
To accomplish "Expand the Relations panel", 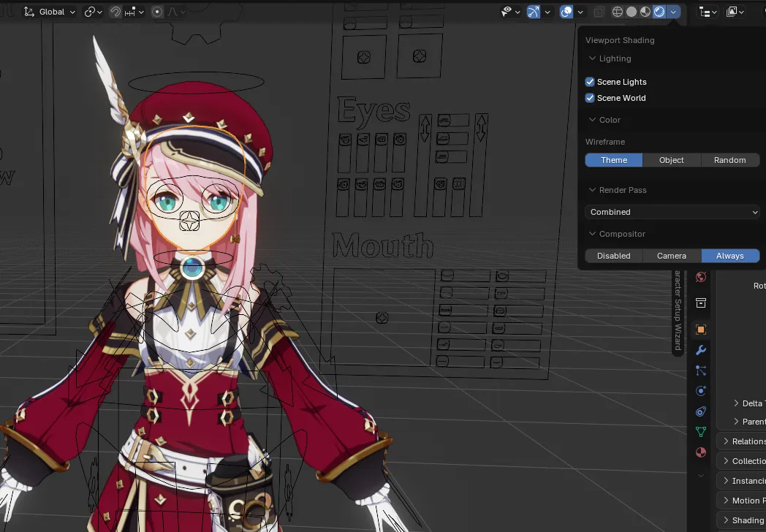I will coord(742,441).
